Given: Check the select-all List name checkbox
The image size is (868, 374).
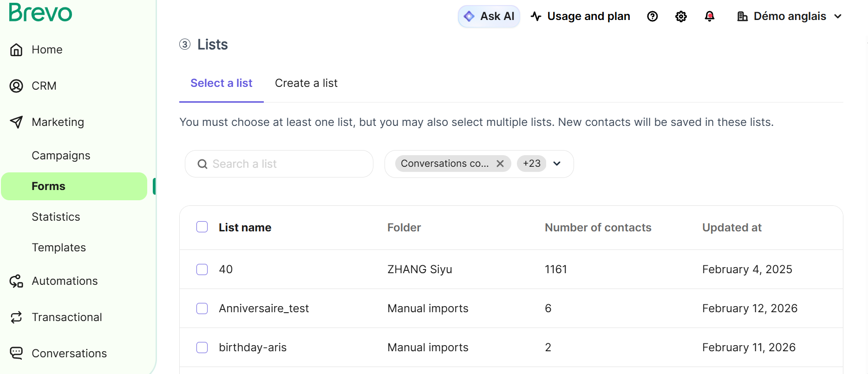Looking at the screenshot, I should [202, 227].
